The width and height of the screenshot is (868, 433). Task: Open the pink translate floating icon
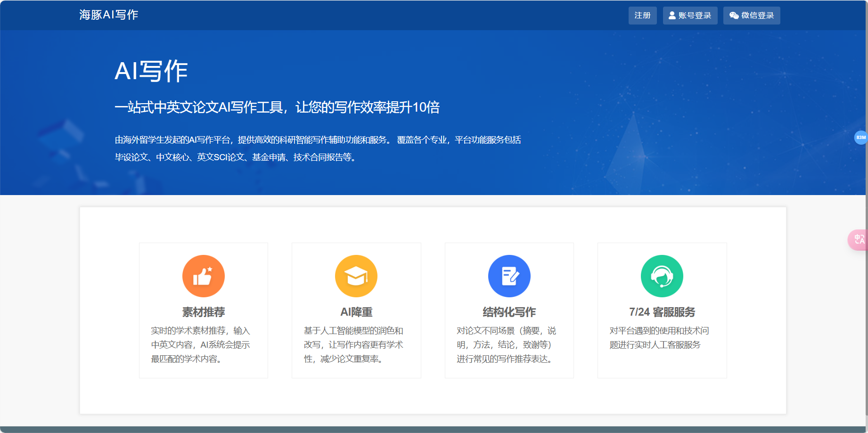coord(859,239)
